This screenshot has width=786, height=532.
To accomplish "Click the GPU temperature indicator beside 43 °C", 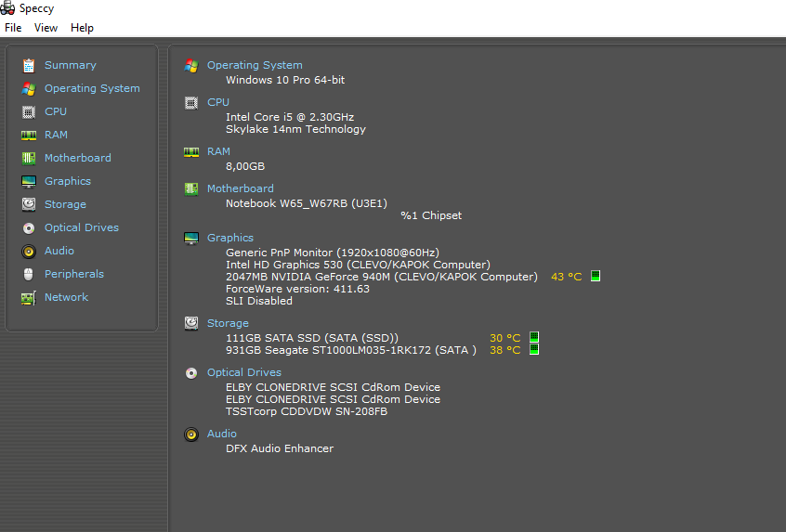I will click(x=596, y=276).
